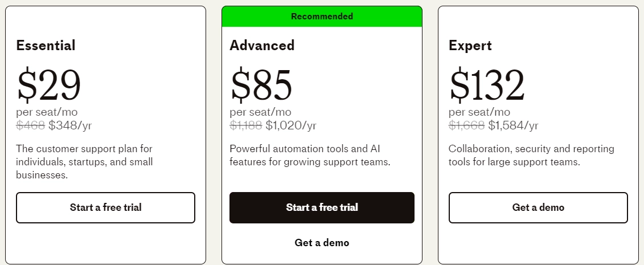Image resolution: width=644 pixels, height=265 pixels.
Task: Click the $29 price figure
Action: coord(48,85)
